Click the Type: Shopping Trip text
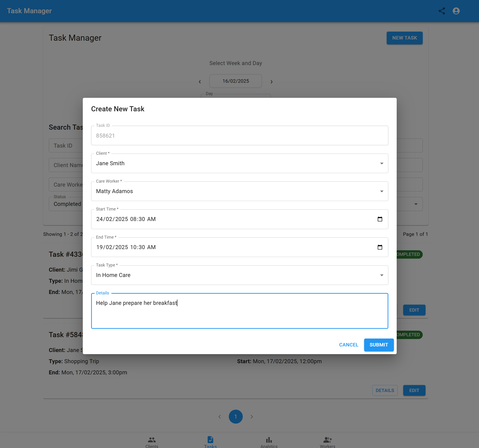This screenshot has height=448, width=479. 74,361
